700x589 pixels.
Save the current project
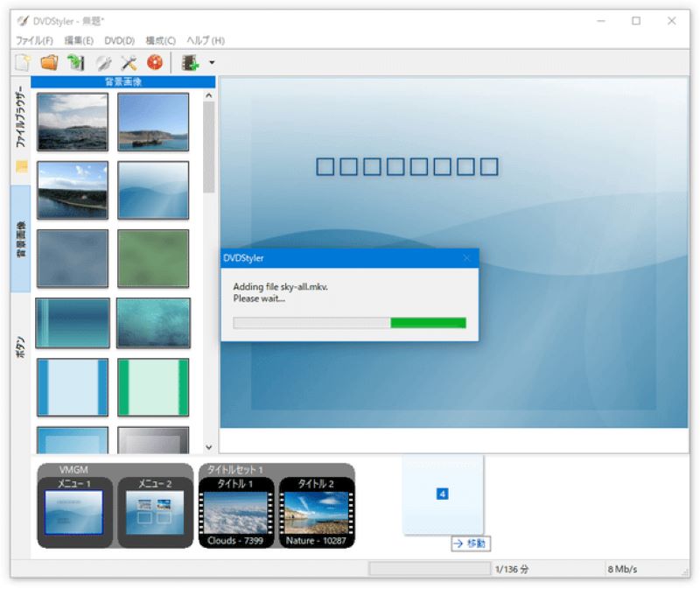click(77, 61)
